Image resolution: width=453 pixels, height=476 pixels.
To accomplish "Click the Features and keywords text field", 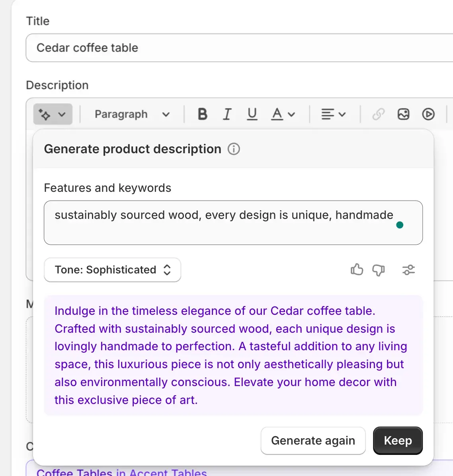I will click(x=233, y=223).
